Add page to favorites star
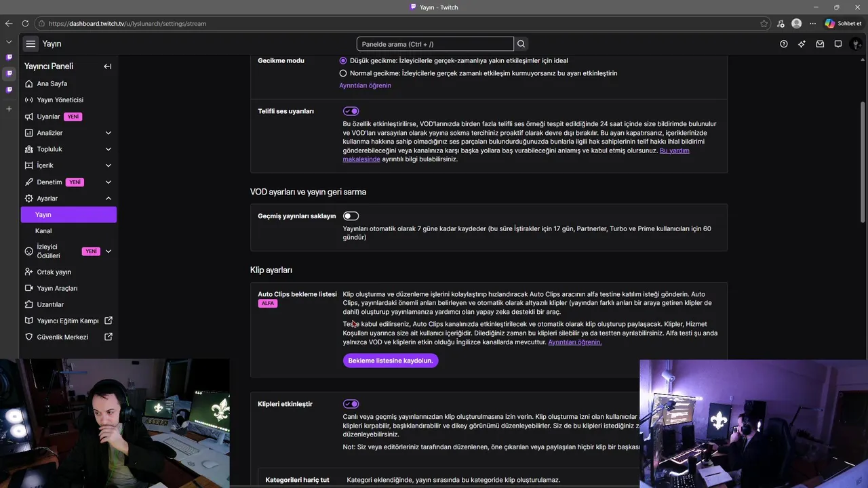 [x=764, y=23]
